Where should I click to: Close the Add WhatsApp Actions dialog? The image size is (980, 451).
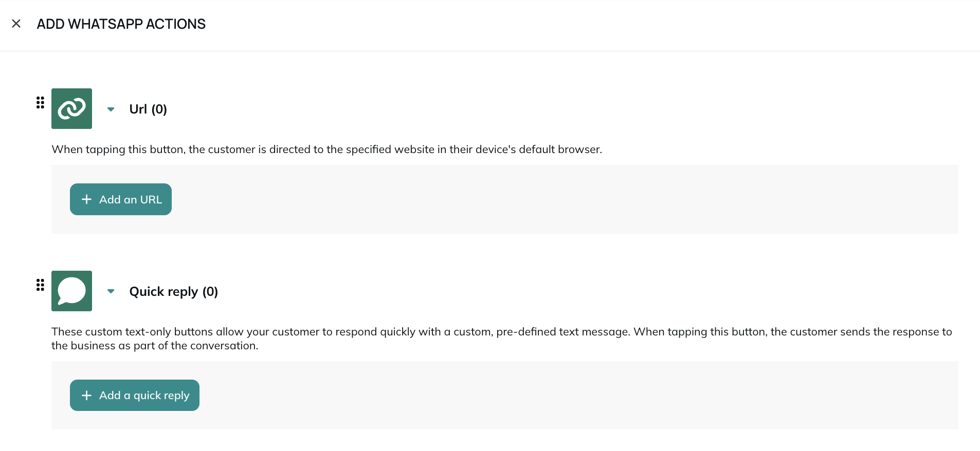point(16,24)
